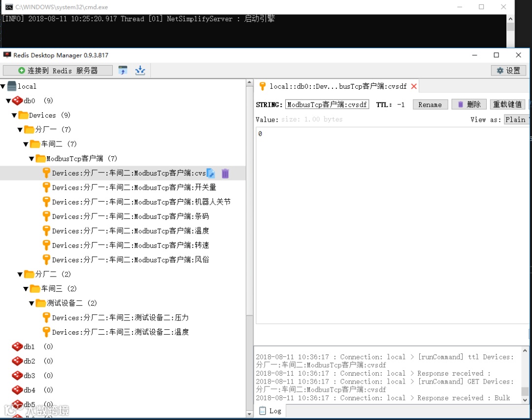Click the key icon beside 压力 entry
The width and height of the screenshot is (532, 420).
46,317
